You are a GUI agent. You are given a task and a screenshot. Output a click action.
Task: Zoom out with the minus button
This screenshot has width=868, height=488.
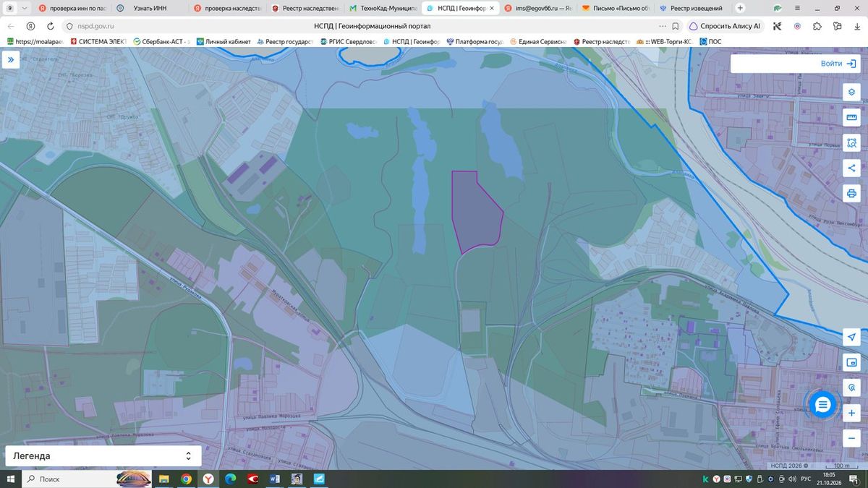(851, 438)
